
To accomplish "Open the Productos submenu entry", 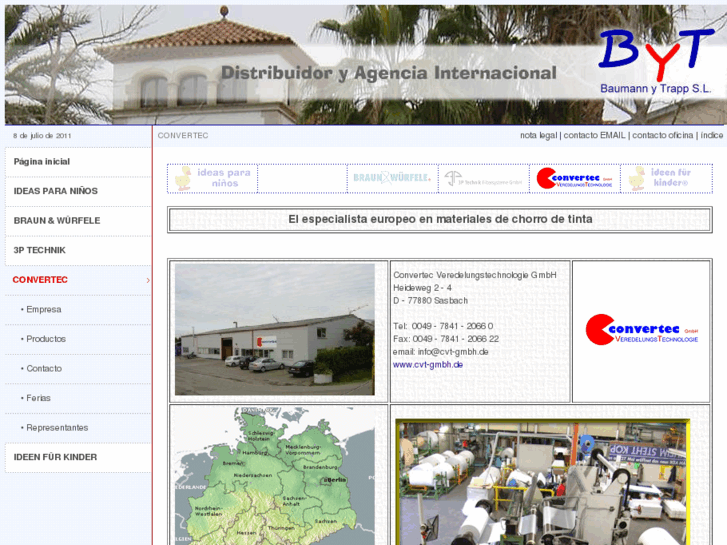I will point(44,339).
